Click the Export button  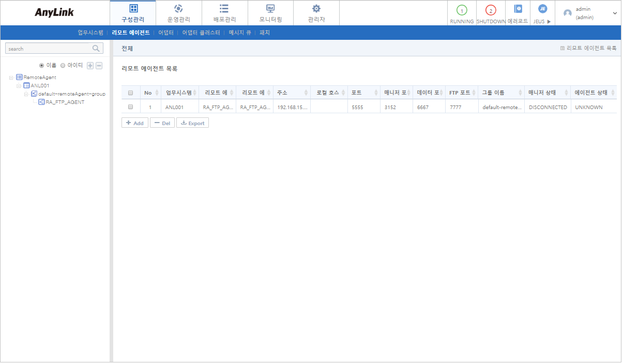[192, 123]
